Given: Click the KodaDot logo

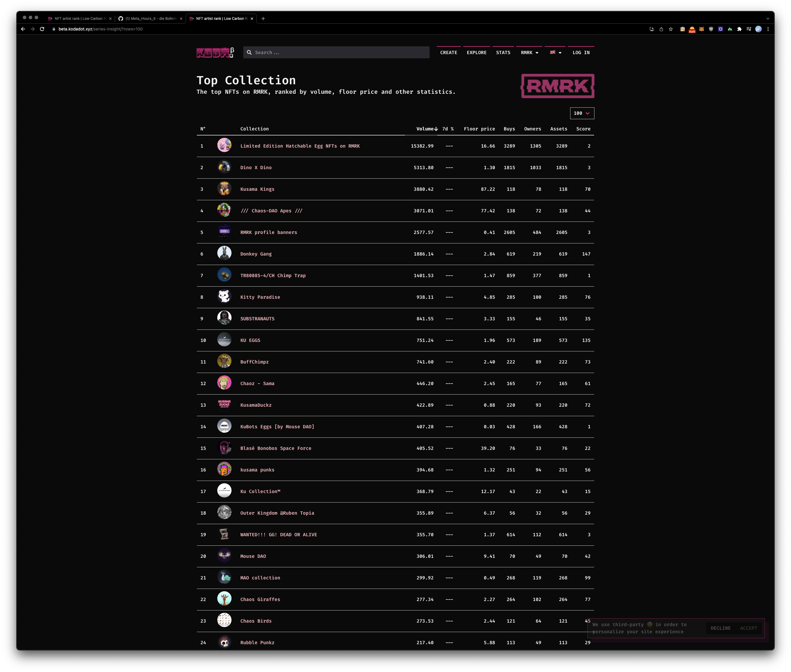Looking at the screenshot, I should (x=215, y=53).
